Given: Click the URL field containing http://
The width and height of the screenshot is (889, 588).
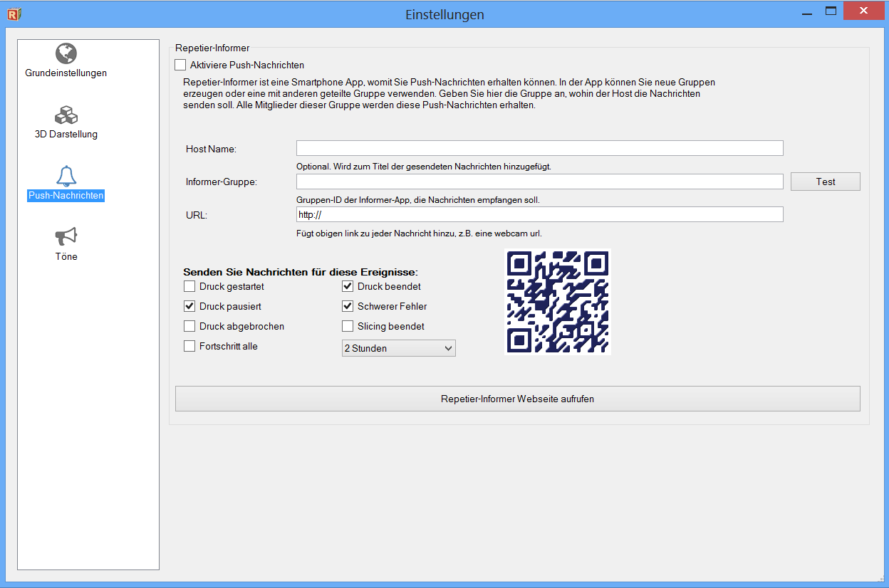Looking at the screenshot, I should pyautogui.click(x=539, y=214).
